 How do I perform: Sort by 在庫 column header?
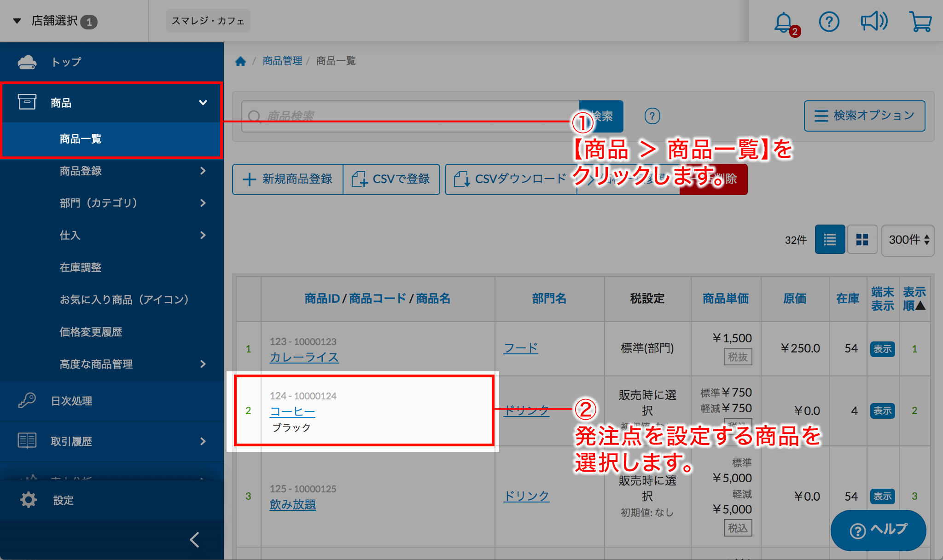coord(848,299)
